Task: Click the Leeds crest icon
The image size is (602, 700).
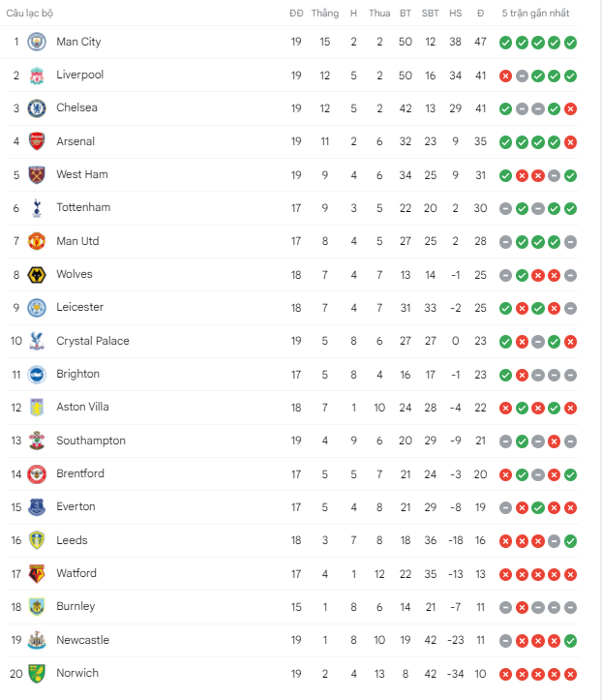Action: click(x=37, y=540)
